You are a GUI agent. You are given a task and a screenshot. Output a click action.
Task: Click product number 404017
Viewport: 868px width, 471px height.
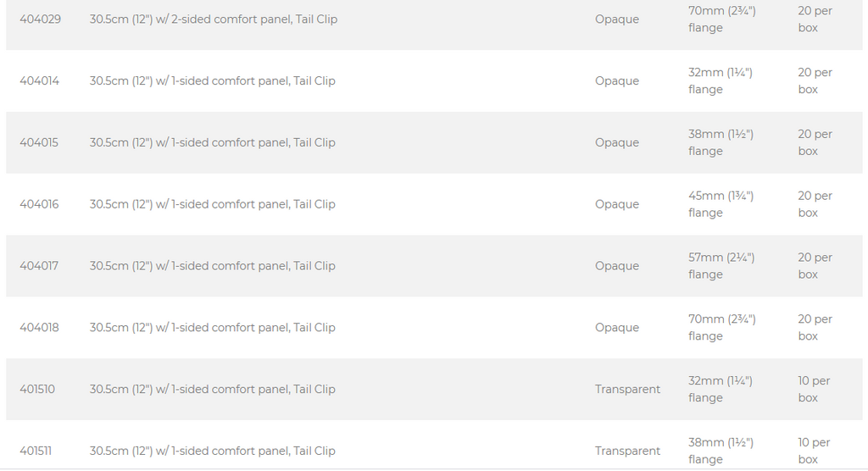click(x=40, y=266)
